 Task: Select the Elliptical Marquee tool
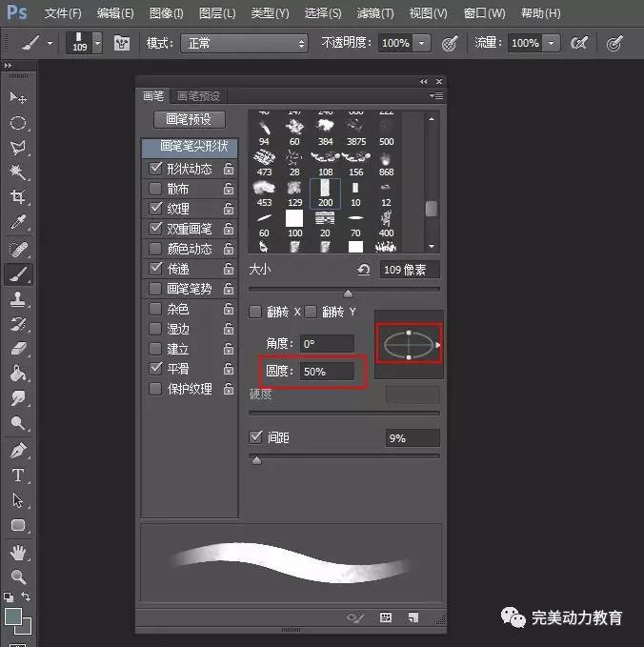point(18,123)
